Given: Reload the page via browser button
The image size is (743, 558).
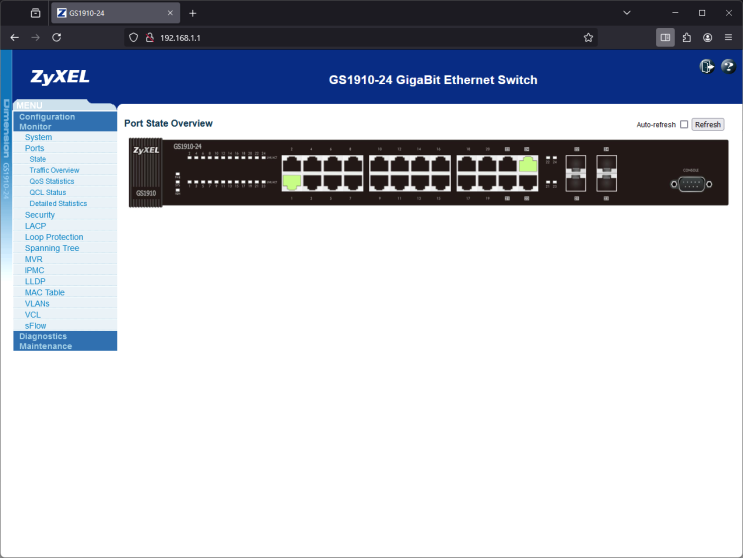Looking at the screenshot, I should (57, 37).
